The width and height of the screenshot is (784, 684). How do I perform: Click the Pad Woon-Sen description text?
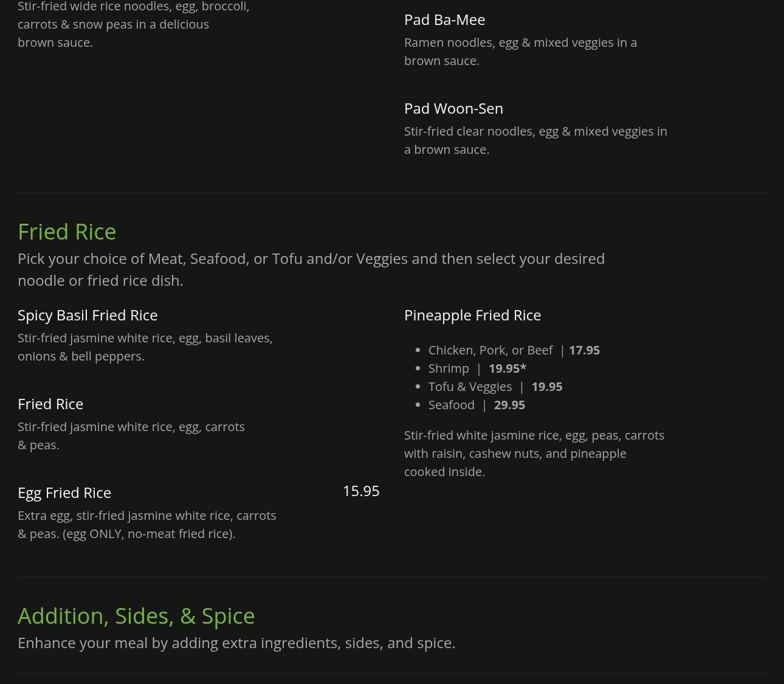[x=535, y=140]
